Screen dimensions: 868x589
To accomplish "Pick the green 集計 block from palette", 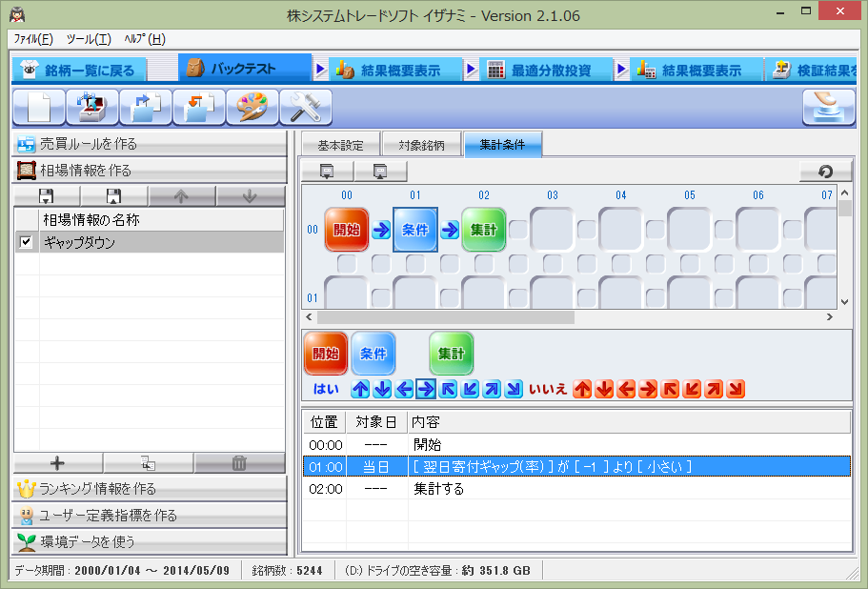I will click(x=452, y=354).
